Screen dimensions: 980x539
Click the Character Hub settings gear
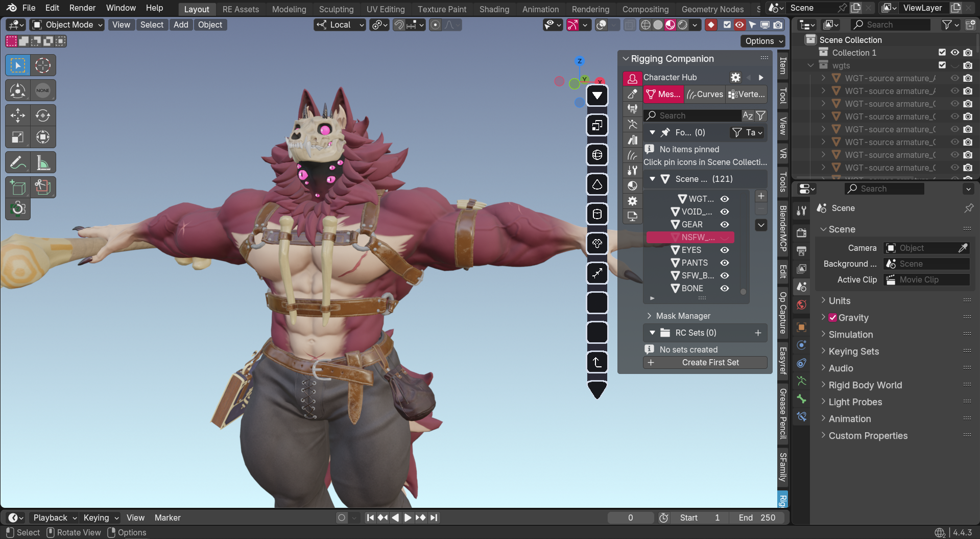point(735,77)
